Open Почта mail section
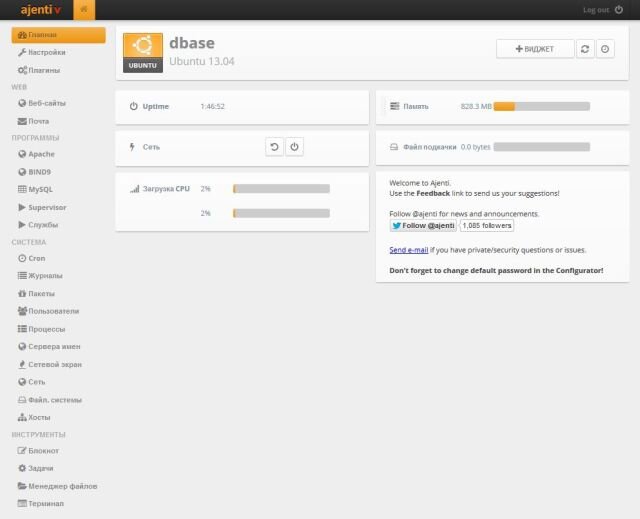 tap(33, 121)
